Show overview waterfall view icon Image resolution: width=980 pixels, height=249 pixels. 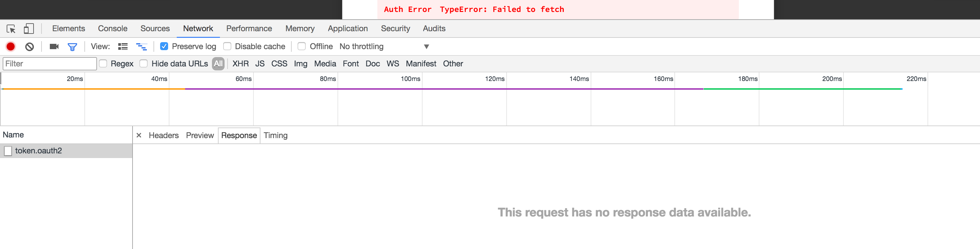pyautogui.click(x=142, y=46)
